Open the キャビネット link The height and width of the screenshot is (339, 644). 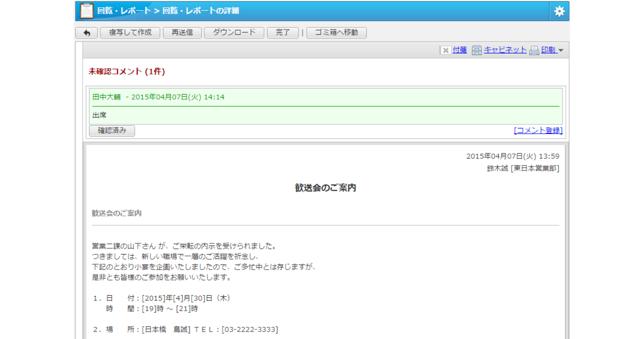[x=505, y=50]
